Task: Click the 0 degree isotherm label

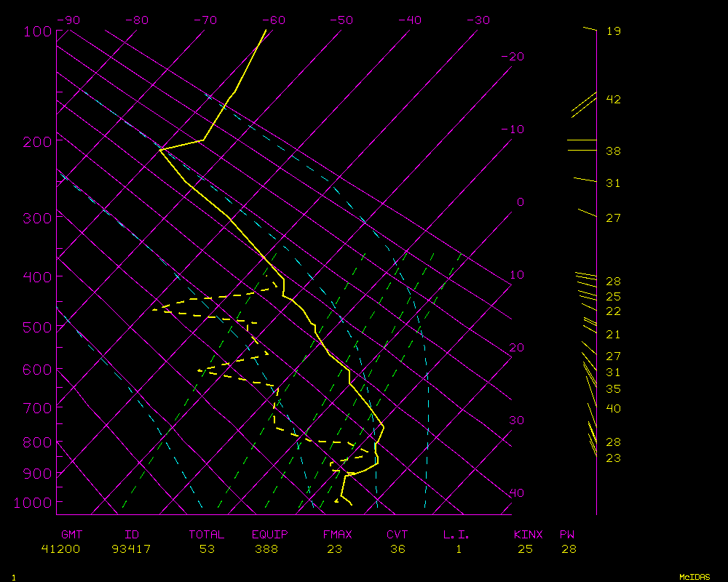Action: [x=520, y=202]
